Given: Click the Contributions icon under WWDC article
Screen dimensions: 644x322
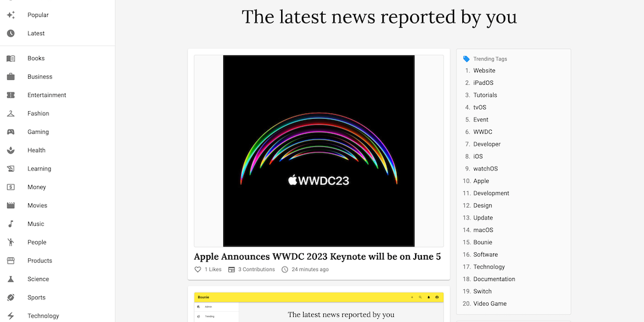Looking at the screenshot, I should click(231, 269).
